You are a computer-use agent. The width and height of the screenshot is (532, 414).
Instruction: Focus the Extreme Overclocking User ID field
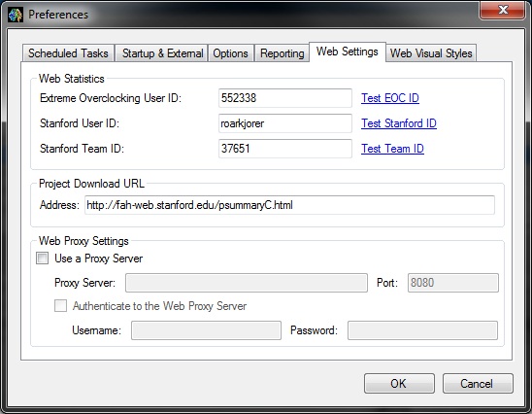[x=285, y=98]
